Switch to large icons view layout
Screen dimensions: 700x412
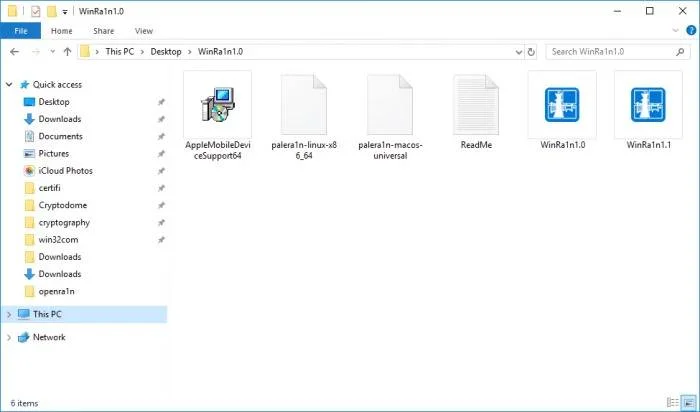click(689, 402)
